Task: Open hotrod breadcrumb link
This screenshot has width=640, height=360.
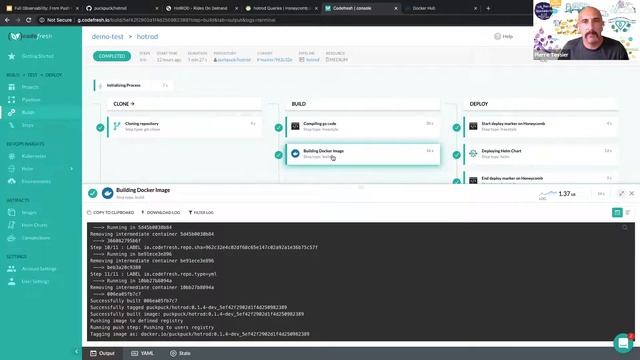Action: coord(147,37)
